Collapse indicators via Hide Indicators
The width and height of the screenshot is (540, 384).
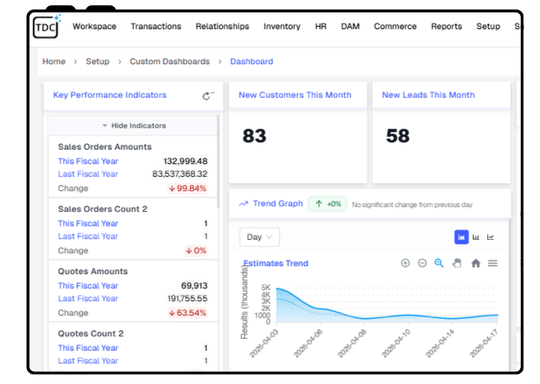[x=134, y=126]
